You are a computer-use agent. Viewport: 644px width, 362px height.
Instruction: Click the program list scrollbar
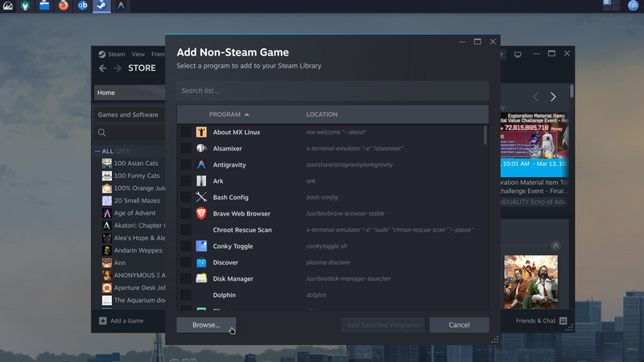[485, 135]
